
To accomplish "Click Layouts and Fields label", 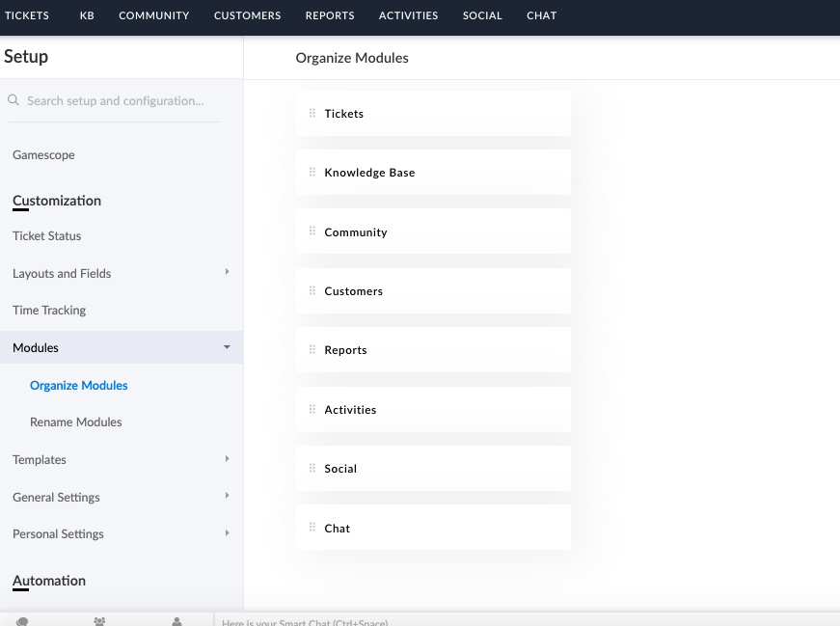I will [x=62, y=273].
